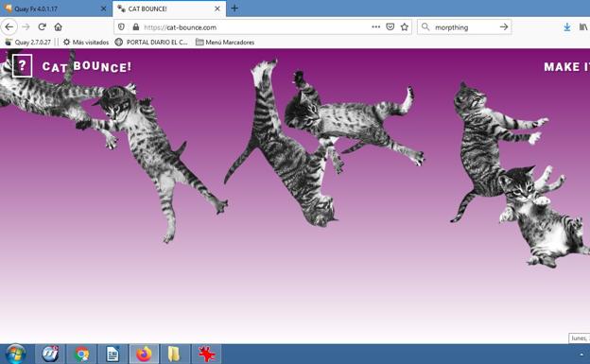This screenshot has width=590, height=364.
Task: Go back with the browser back arrow
Action: pyautogui.click(x=9, y=26)
